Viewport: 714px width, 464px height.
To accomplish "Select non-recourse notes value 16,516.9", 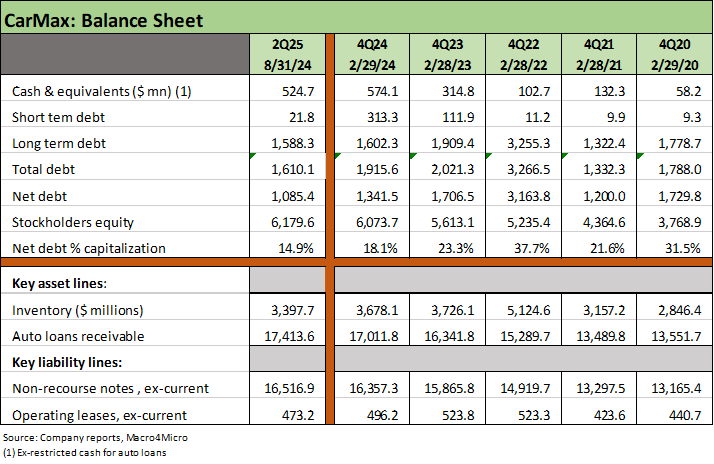I will [x=289, y=388].
